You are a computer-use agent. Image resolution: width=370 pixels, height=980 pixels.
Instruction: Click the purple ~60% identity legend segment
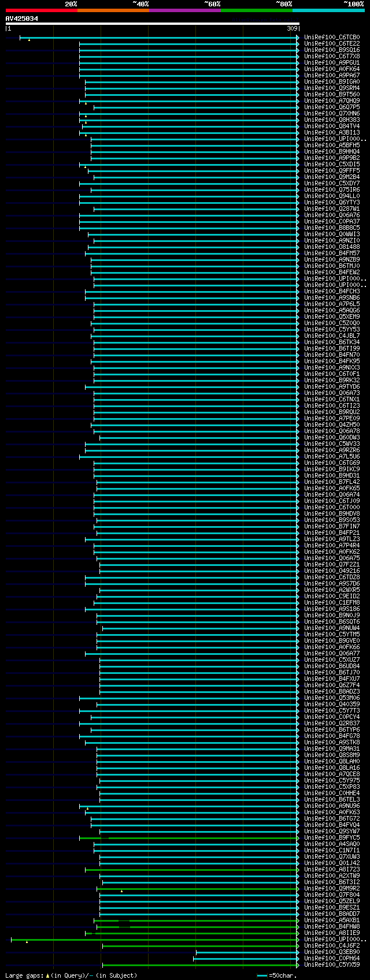(x=185, y=10)
